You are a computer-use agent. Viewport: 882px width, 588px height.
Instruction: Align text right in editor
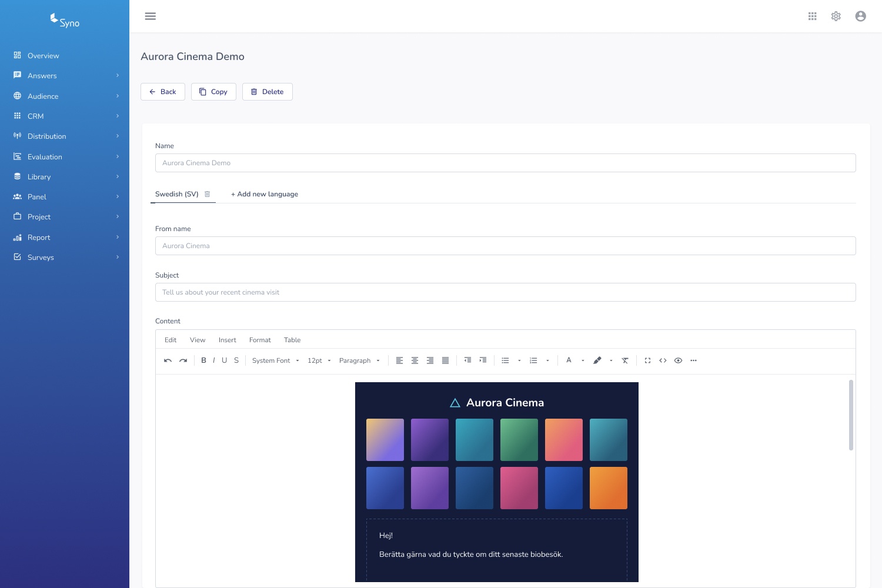click(430, 360)
